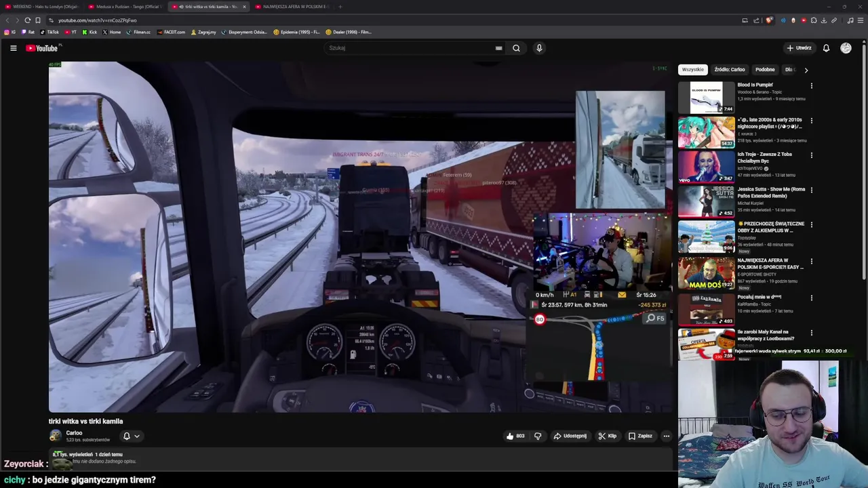Viewport: 868px width, 488px height.
Task: Dislike the video
Action: [x=538, y=436]
